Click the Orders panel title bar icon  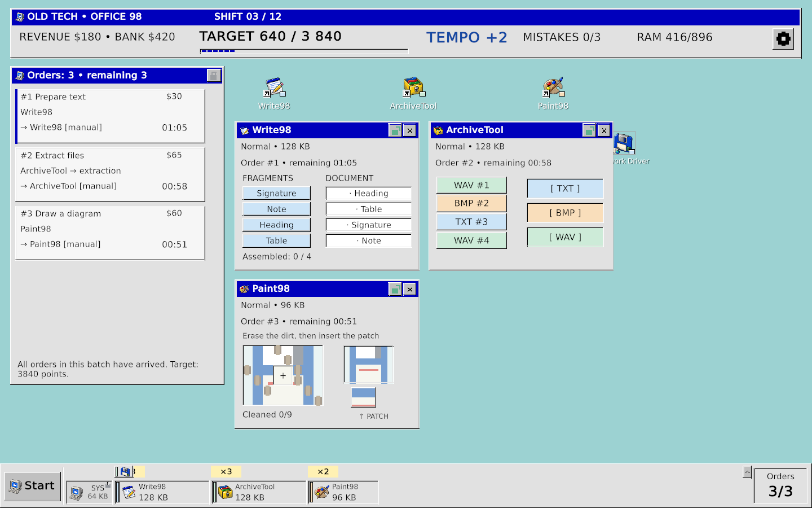pos(20,76)
